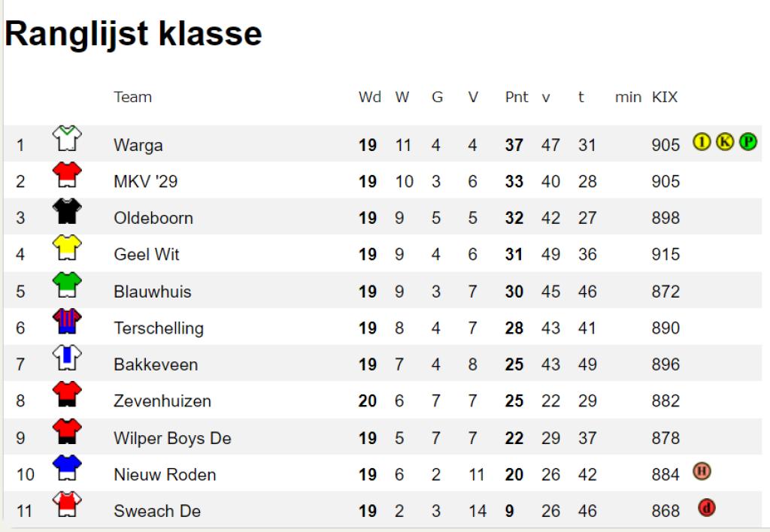Screen dimensions: 770x532
Task: Click the "Ranglijst klasse" heading
Action: click(x=133, y=34)
